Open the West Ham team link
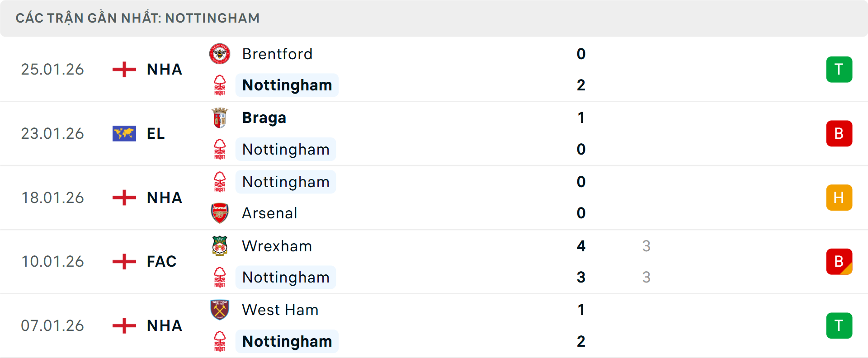Viewport: 868px width, 358px height. [x=280, y=310]
